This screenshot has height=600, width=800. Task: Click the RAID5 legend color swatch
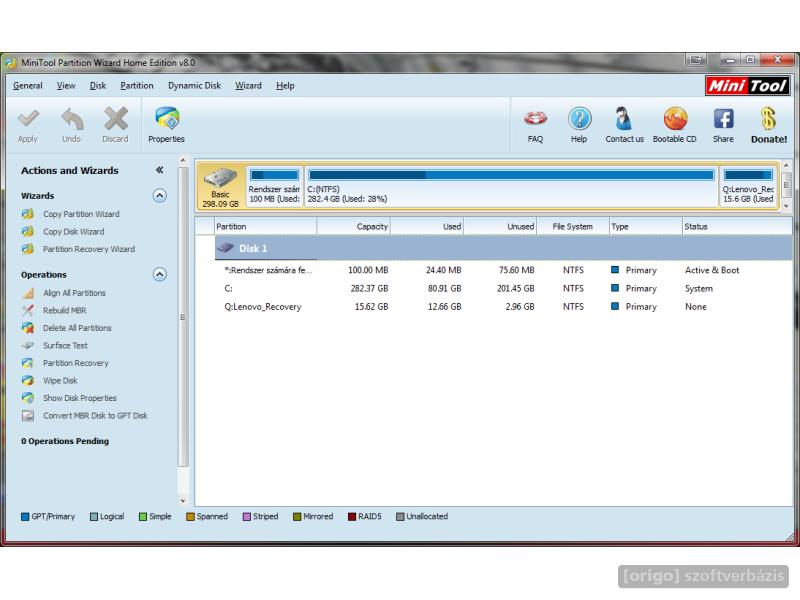[352, 517]
